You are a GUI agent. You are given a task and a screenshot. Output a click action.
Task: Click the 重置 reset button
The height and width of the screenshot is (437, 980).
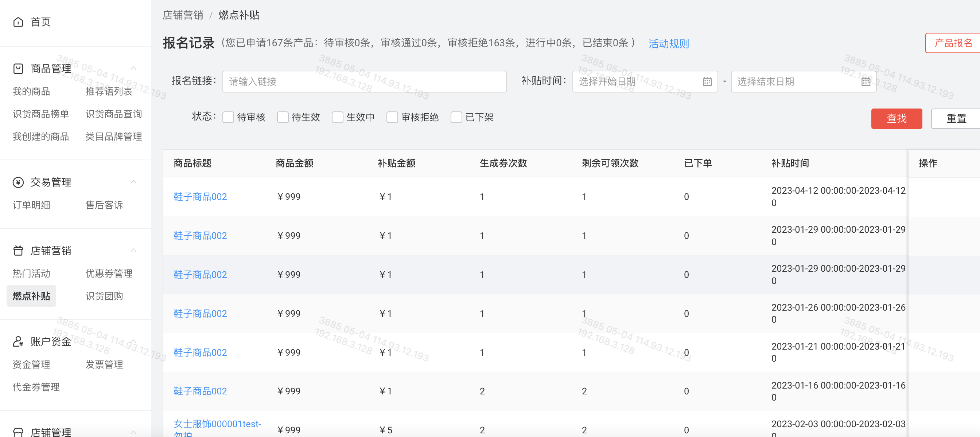(956, 119)
